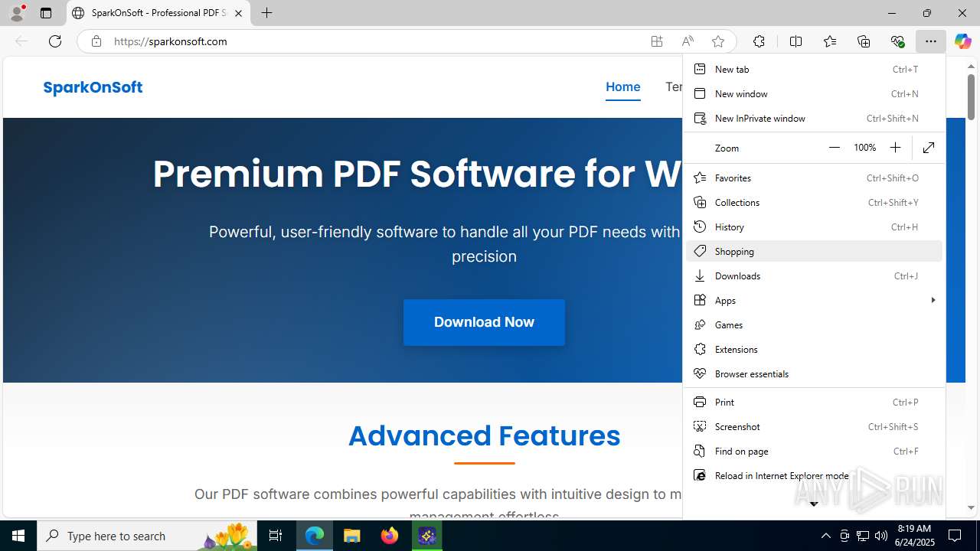Choose Print from the menu

point(814,402)
